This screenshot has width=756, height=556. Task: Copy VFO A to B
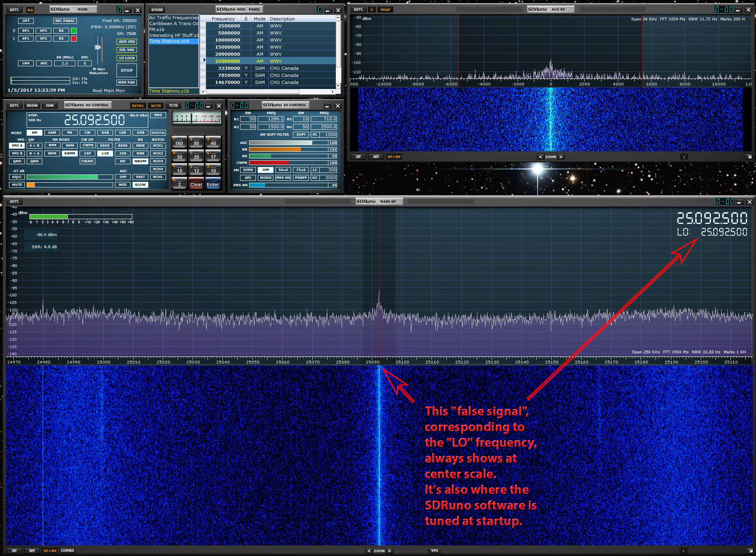(x=35, y=145)
